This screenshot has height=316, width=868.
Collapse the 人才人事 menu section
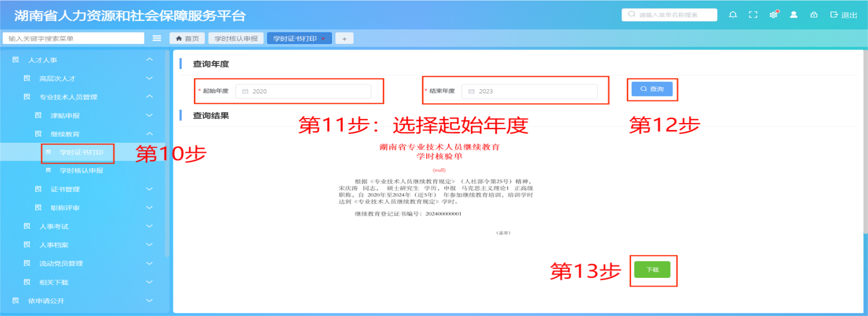149,60
